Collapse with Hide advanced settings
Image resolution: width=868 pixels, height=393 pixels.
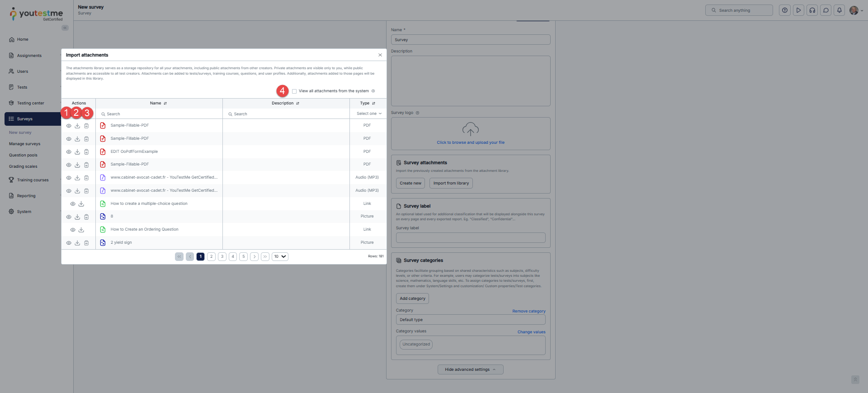coord(470,369)
